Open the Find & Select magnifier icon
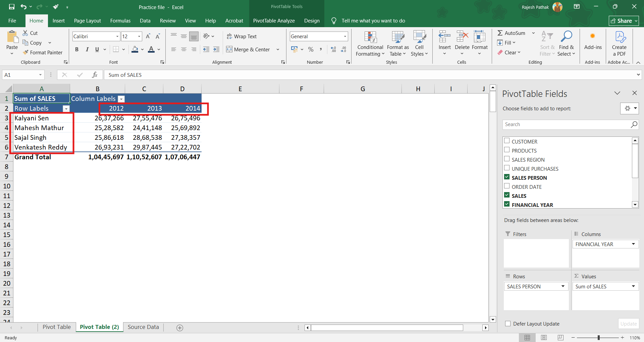 coord(567,36)
